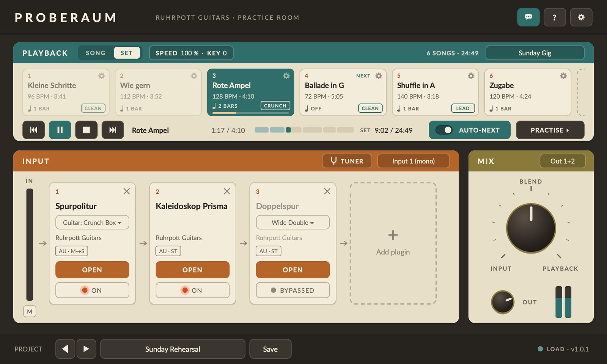Click the Blend knob in Mix panel
Image resolution: width=607 pixels, height=364 pixels.
click(x=531, y=228)
